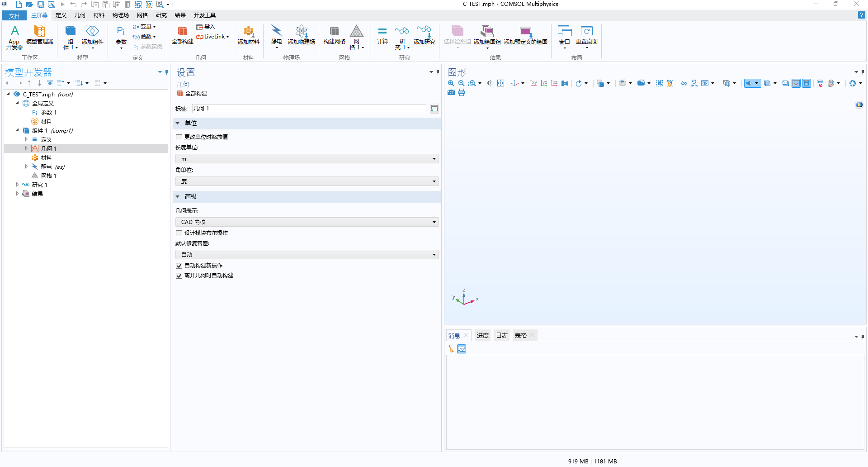
Task: Click the 重置桌面 (Reset Desktop) icon
Action: tap(586, 35)
